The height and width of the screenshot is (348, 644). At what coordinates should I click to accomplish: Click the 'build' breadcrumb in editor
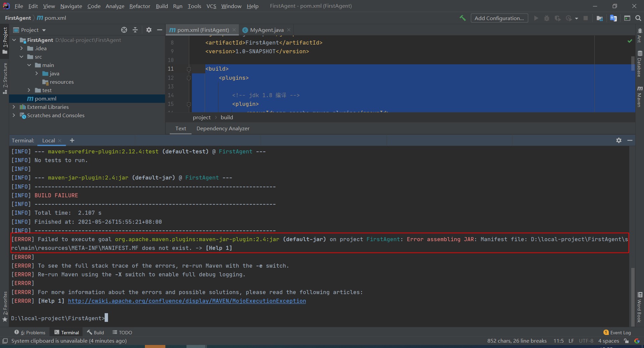pyautogui.click(x=227, y=117)
